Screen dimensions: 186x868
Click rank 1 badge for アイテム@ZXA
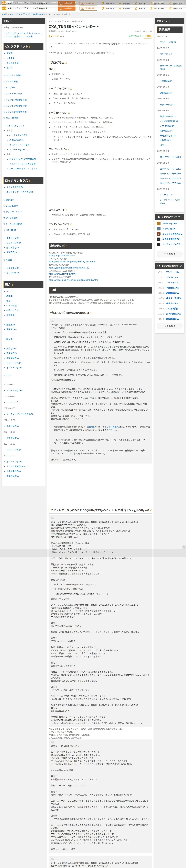[x=159, y=223]
